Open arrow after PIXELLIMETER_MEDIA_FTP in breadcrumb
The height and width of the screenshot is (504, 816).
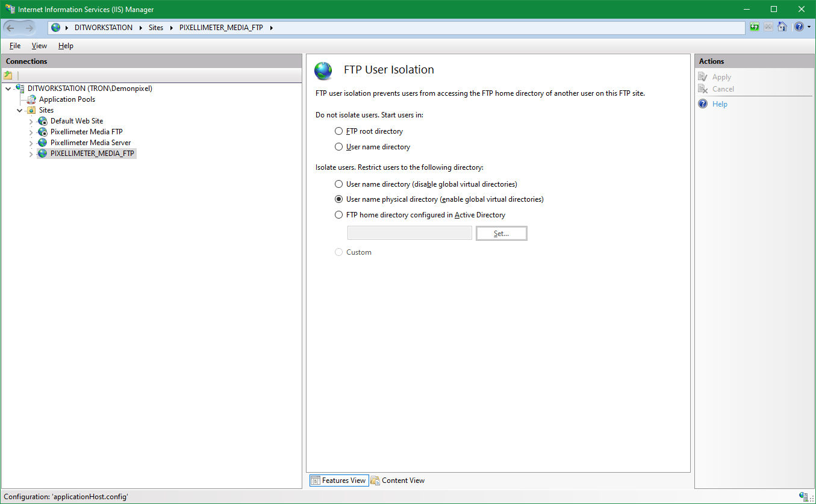(x=272, y=28)
